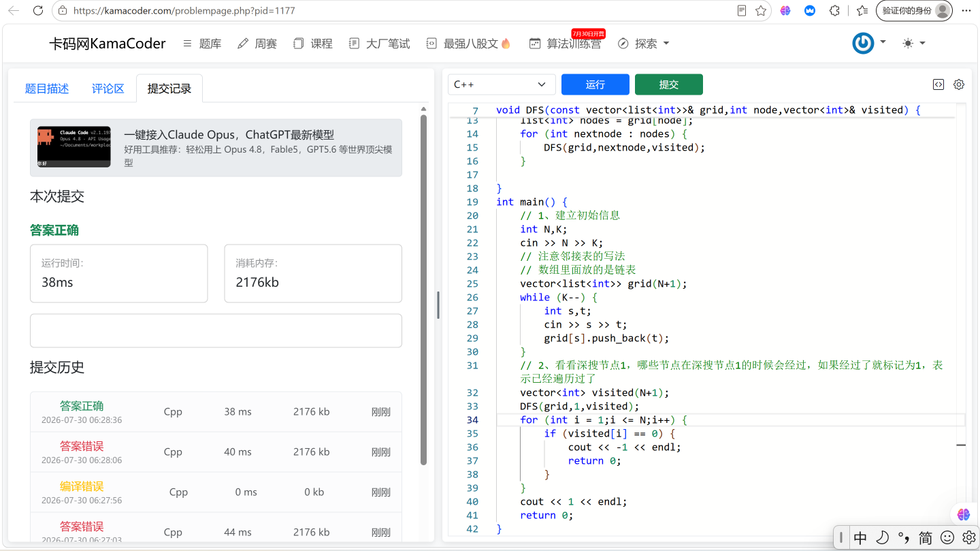Open the 课程 courses page
980x551 pixels.
[x=313, y=44]
